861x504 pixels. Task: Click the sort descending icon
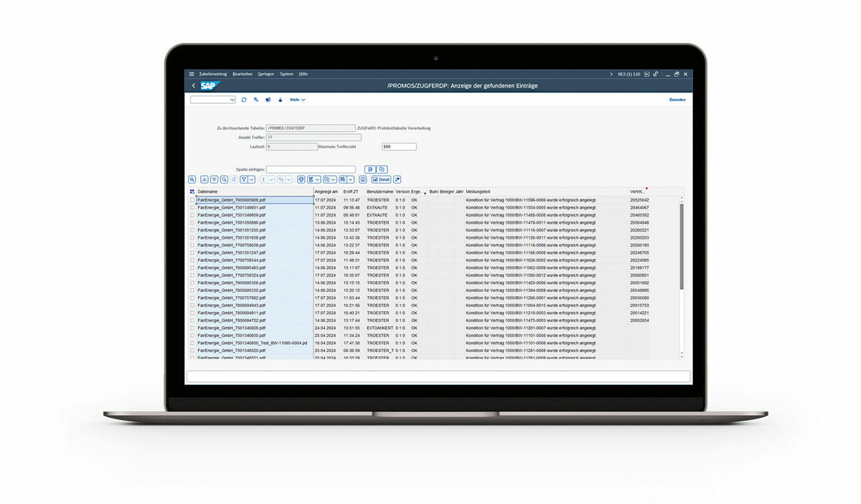pos(214,179)
